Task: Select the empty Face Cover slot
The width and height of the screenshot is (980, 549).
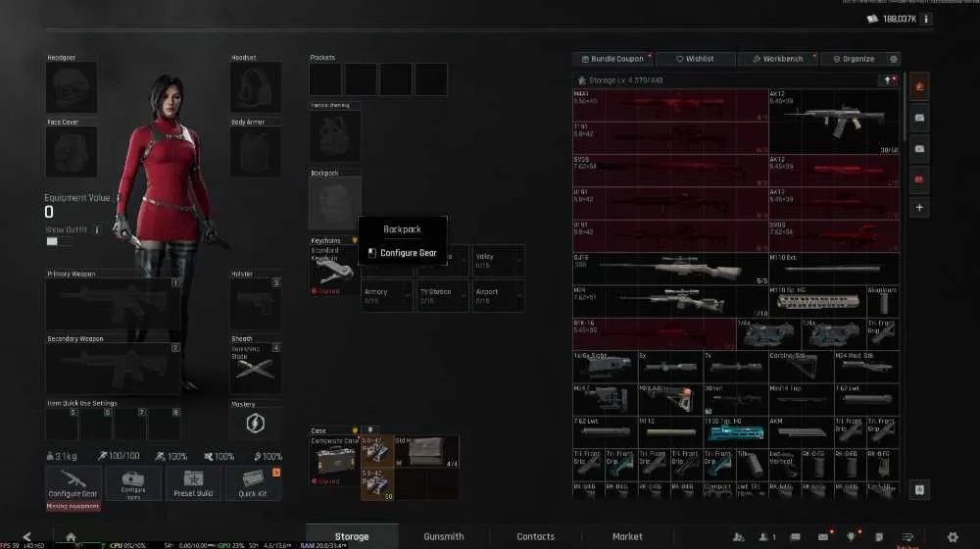Action: pyautogui.click(x=72, y=152)
